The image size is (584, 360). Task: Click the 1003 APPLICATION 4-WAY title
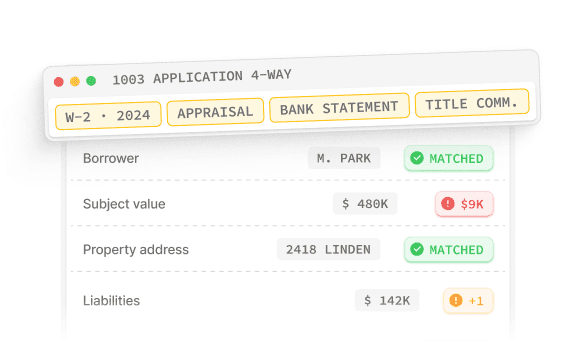(202, 77)
